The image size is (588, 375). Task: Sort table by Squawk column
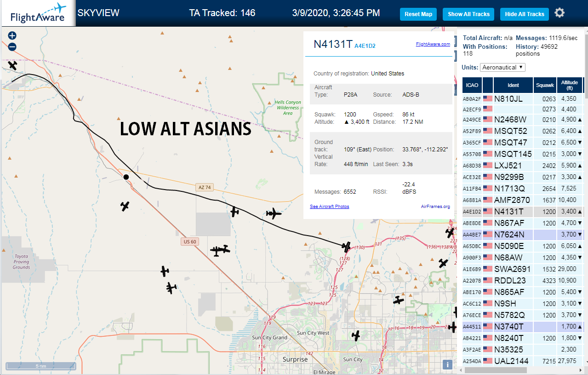click(x=545, y=85)
